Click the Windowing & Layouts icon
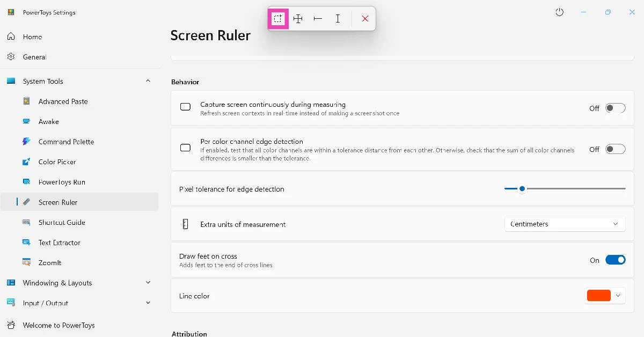Viewport: 644px width, 337px height. (11, 283)
